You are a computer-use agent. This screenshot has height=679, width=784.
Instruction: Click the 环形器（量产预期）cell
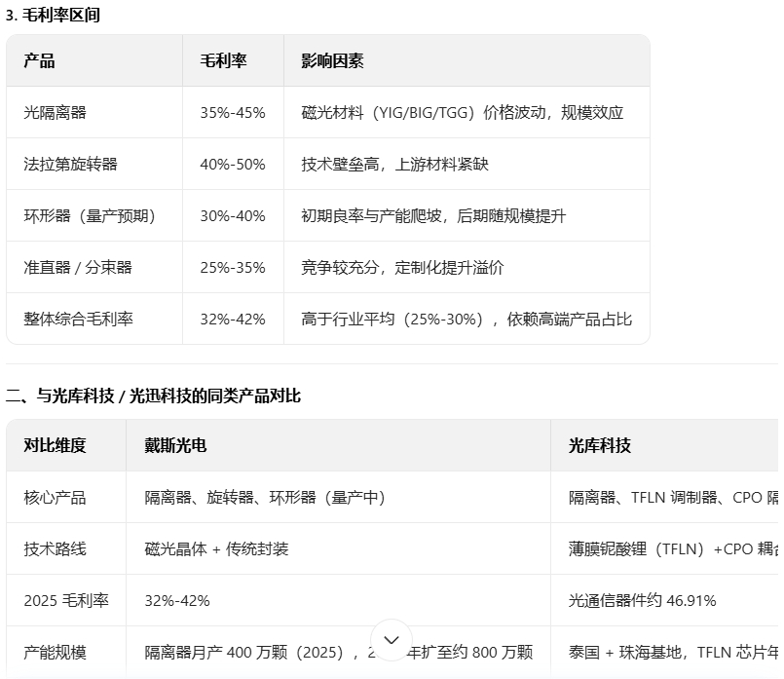[x=90, y=216]
